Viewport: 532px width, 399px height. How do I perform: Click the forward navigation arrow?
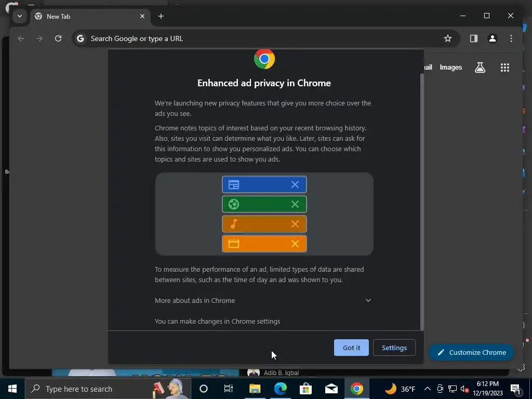39,38
